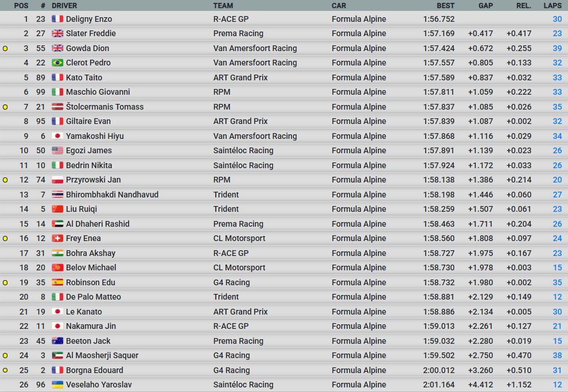Click the French flag beside Deligny Enzo
Viewport: 568px width, 392px height.
coord(57,19)
